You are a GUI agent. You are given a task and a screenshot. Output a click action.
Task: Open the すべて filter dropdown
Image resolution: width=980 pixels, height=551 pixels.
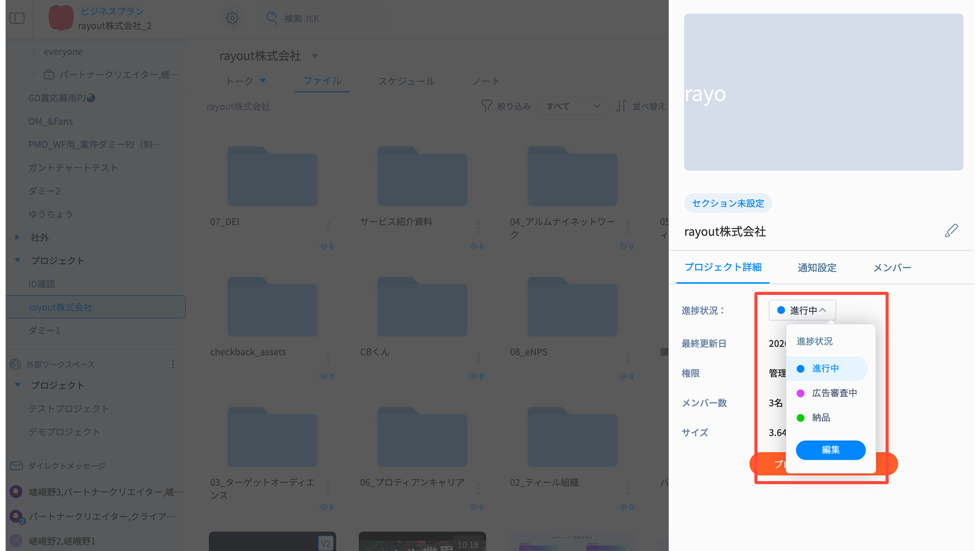coord(573,106)
